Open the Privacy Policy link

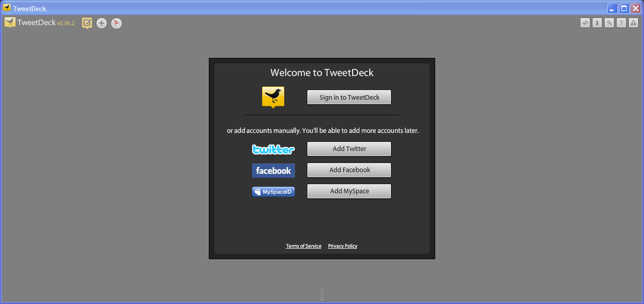coord(343,246)
